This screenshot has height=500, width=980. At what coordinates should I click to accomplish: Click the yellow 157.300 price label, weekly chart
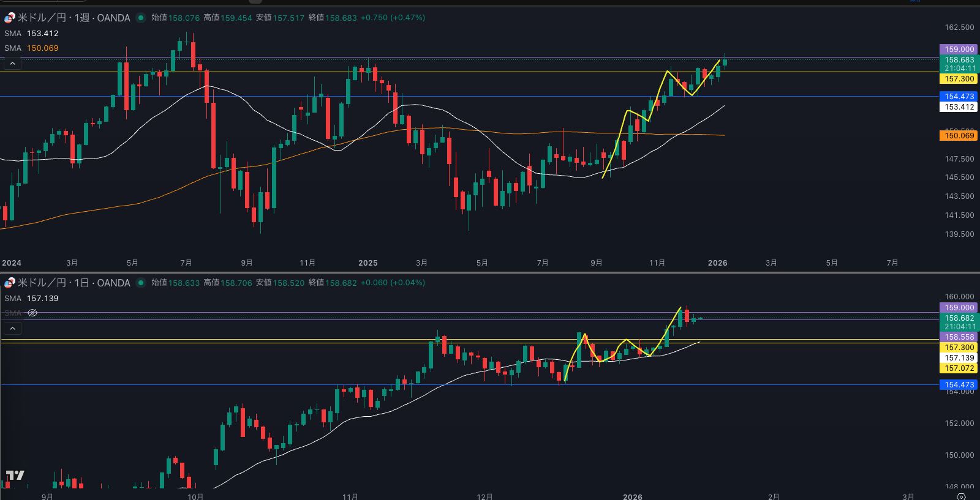(x=959, y=79)
